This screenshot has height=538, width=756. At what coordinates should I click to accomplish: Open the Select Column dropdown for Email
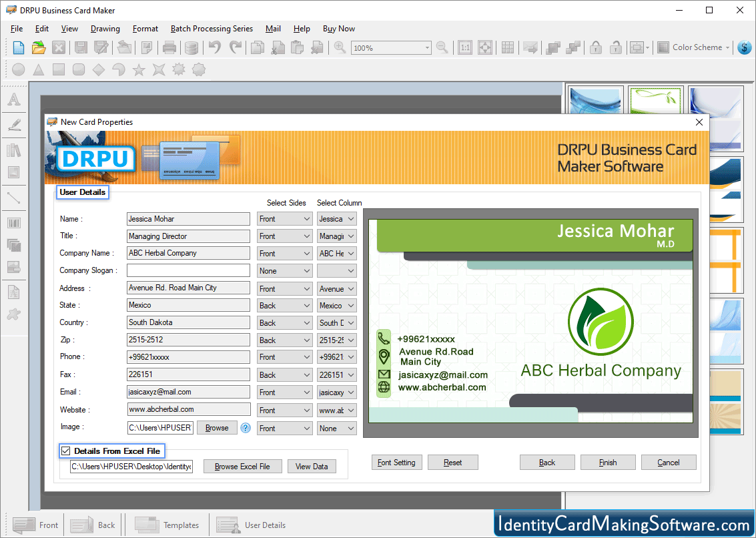336,392
